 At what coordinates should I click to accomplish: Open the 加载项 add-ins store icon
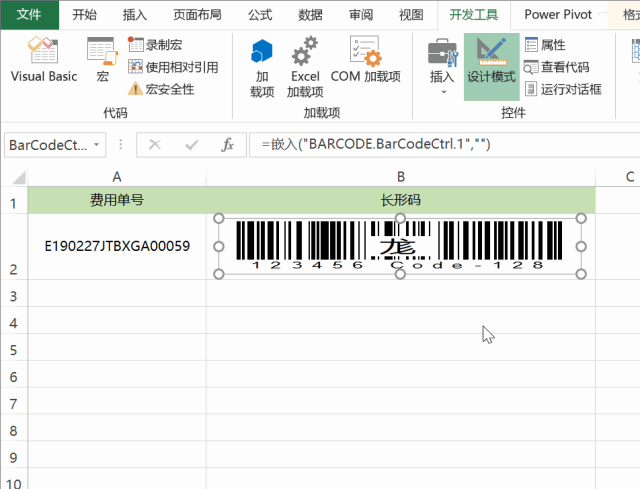coord(262,67)
